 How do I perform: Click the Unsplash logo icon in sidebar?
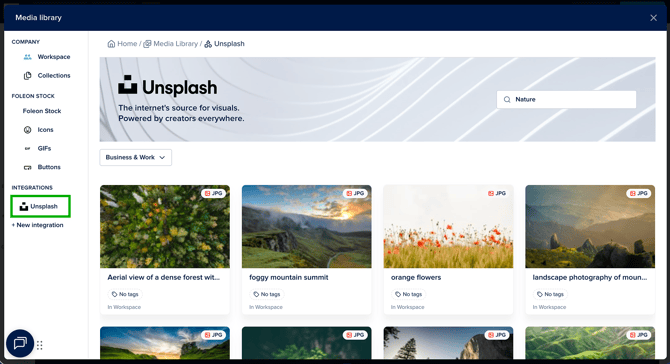tap(24, 206)
